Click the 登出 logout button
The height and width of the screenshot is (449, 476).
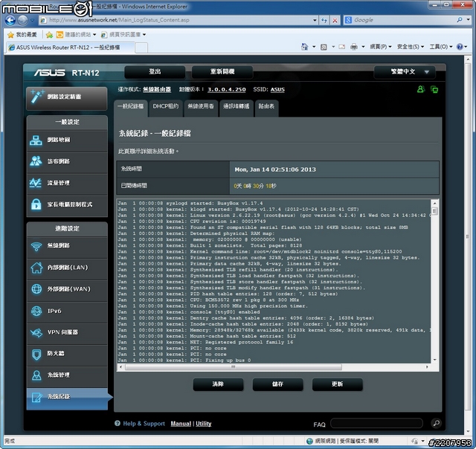[155, 72]
